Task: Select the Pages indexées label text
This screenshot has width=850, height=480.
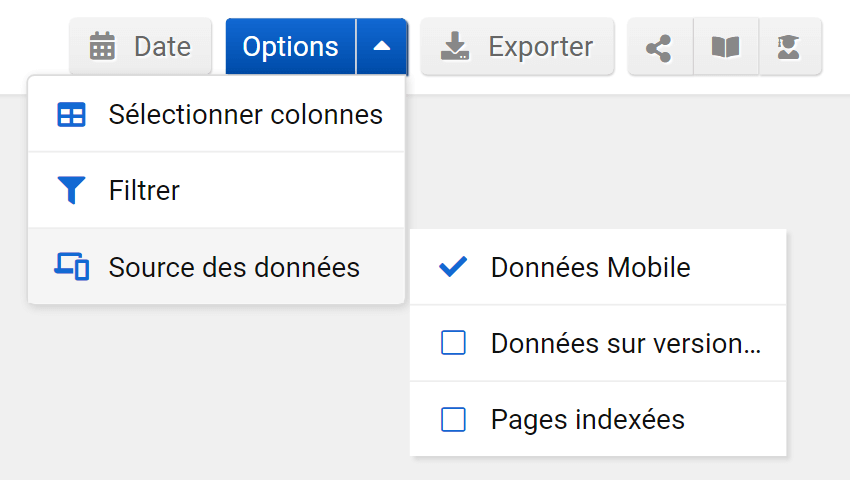Action: [x=588, y=420]
